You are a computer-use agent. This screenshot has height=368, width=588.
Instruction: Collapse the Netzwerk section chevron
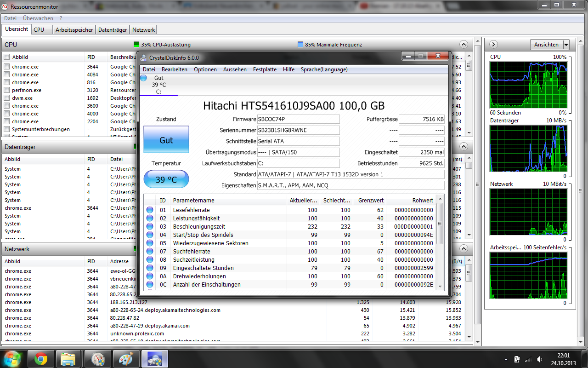click(x=464, y=249)
